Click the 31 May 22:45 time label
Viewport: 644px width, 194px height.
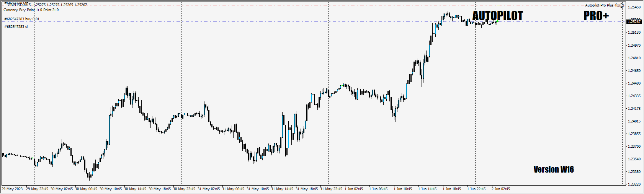click(331, 189)
